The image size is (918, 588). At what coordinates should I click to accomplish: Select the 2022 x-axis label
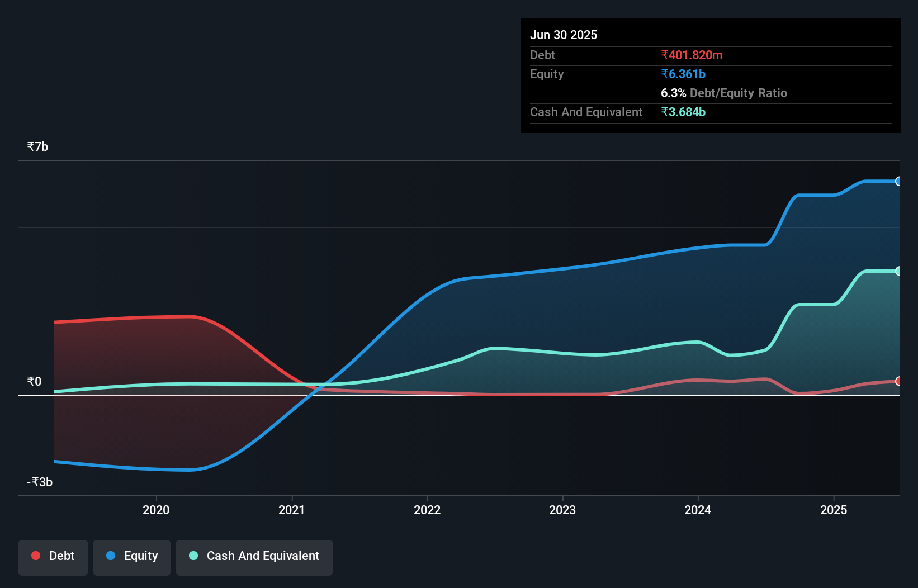click(x=427, y=510)
